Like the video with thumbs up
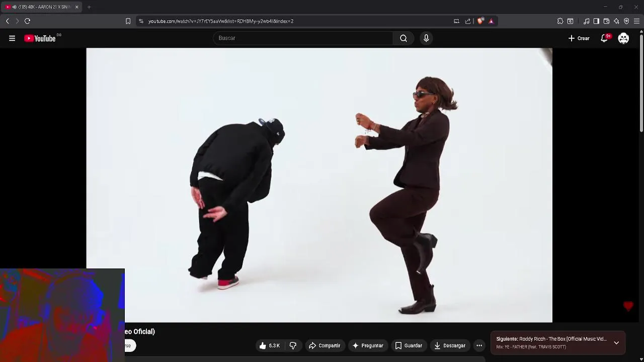 coord(270,345)
